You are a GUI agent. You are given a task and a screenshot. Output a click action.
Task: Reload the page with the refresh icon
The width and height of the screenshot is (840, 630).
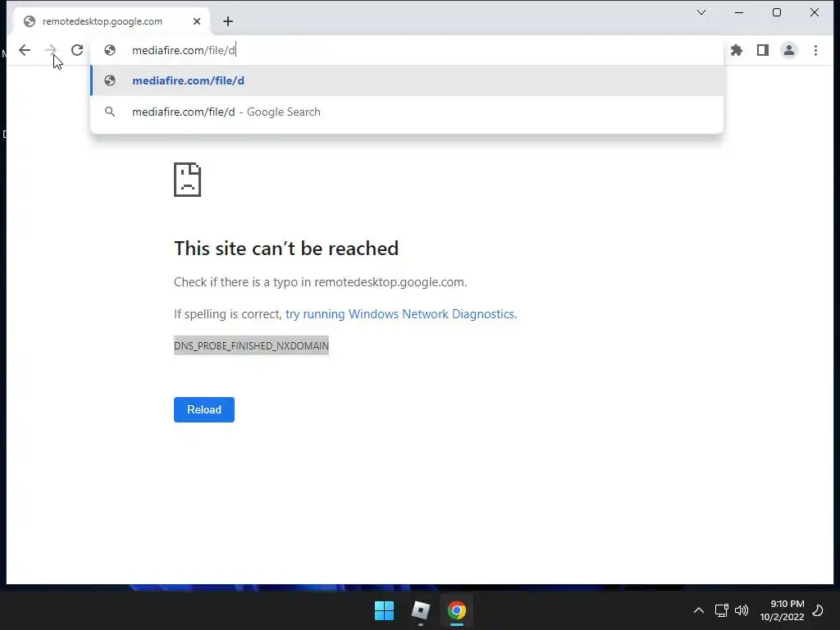pyautogui.click(x=77, y=50)
